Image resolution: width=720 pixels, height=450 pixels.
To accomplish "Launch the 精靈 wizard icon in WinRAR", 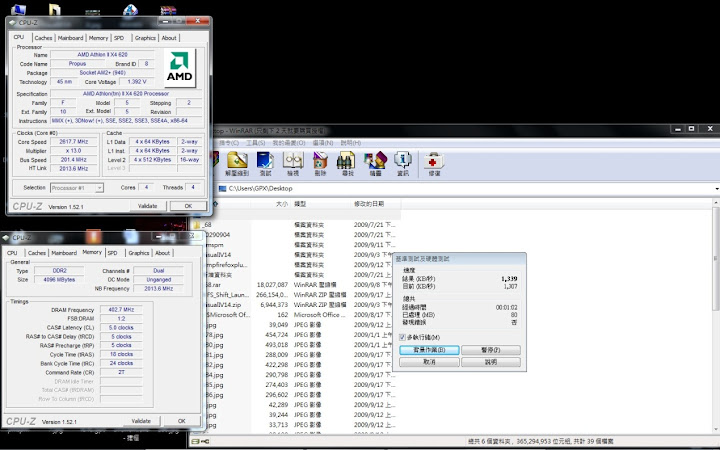I will pyautogui.click(x=375, y=163).
